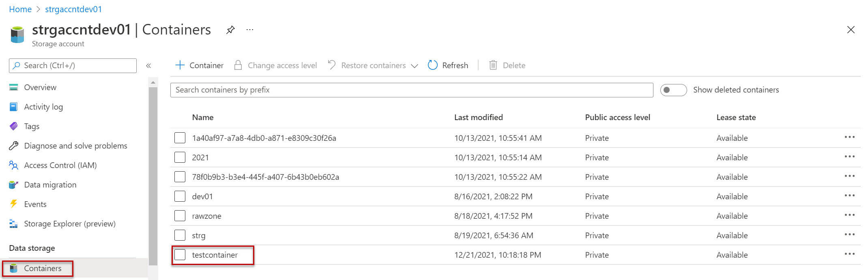Click the Home breadcrumb link
Viewport: 868px width, 280px height.
20,9
